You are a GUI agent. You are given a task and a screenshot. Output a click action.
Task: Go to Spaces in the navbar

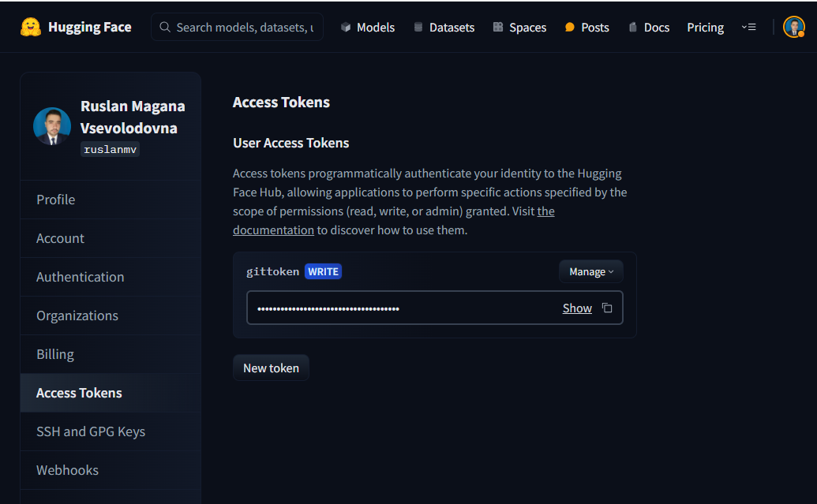point(519,27)
